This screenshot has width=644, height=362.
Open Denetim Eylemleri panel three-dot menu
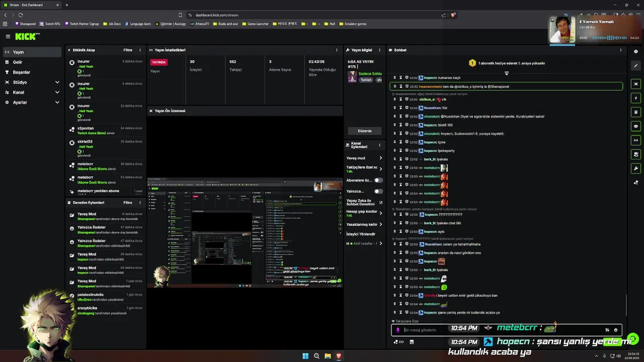(140, 203)
